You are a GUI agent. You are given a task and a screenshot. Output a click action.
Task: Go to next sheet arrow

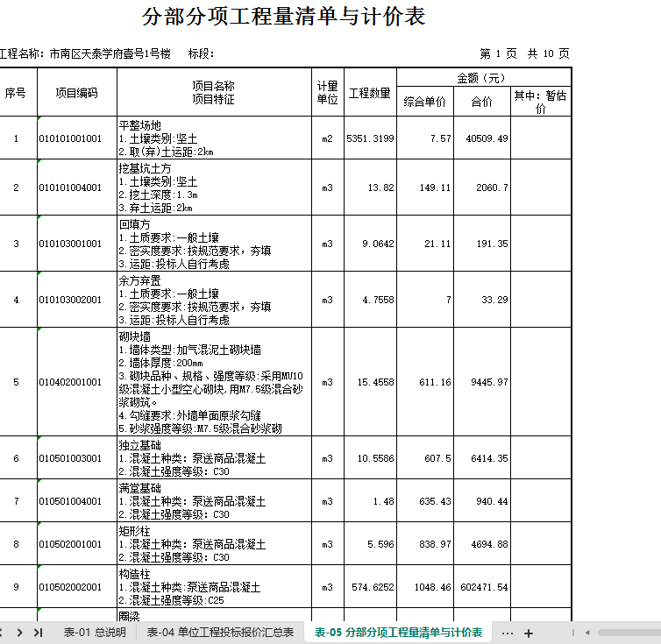pyautogui.click(x=20, y=633)
